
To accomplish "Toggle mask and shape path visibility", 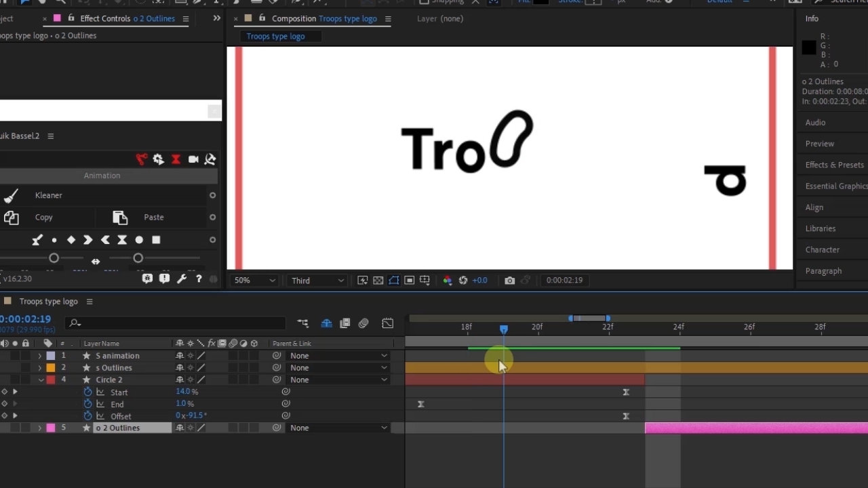I will click(394, 281).
